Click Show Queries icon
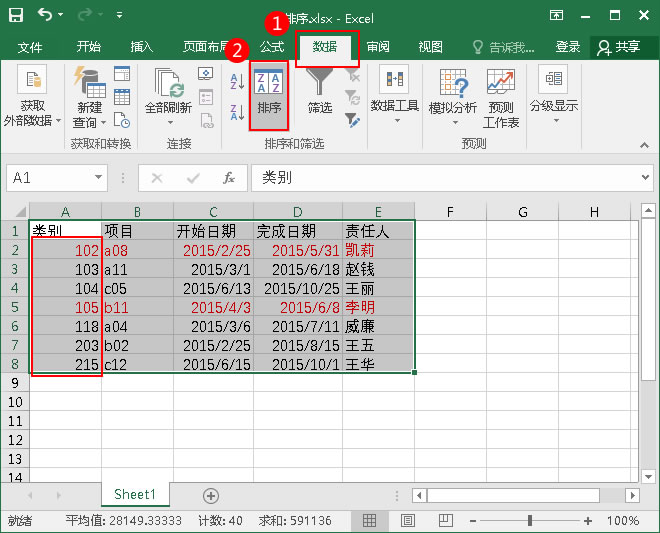 click(122, 74)
